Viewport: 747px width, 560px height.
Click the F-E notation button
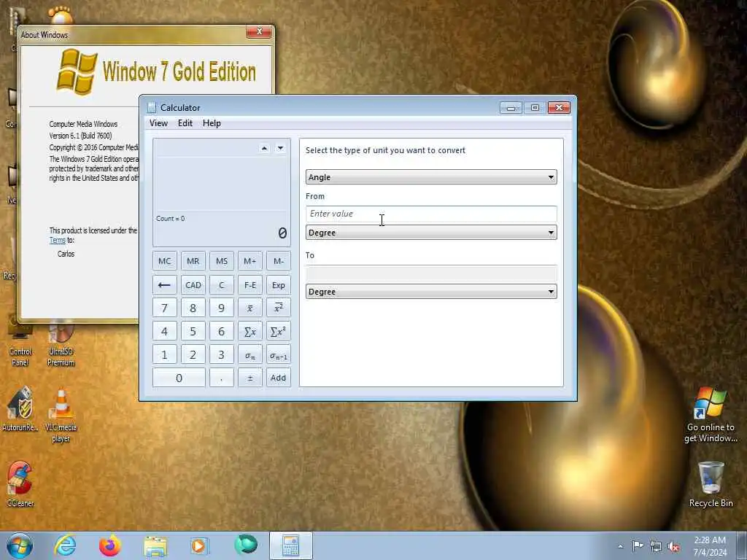(249, 285)
